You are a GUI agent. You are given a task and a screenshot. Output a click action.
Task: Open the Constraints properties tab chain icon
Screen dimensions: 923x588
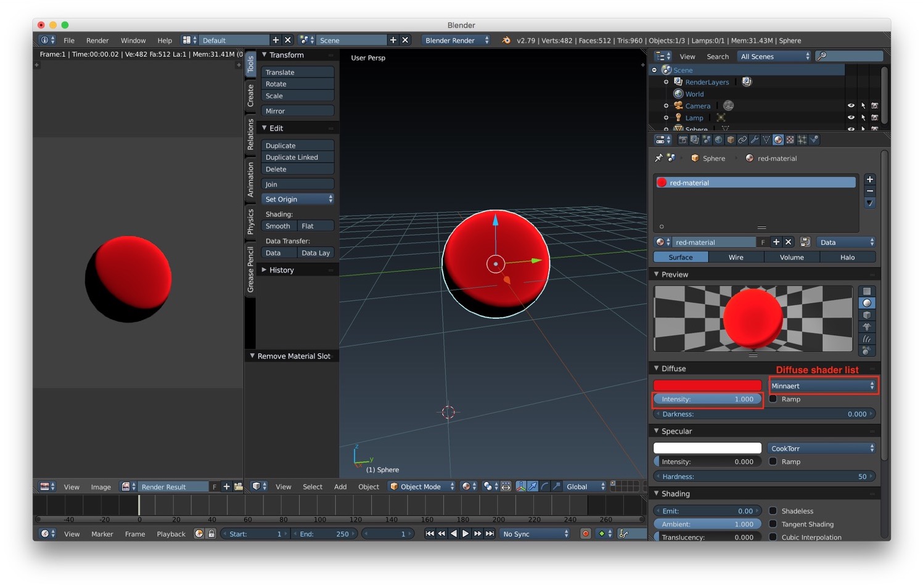tap(742, 140)
